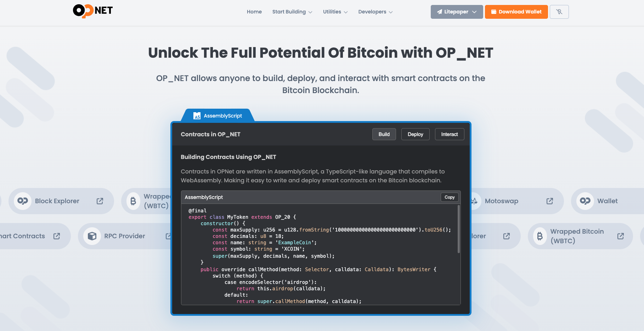The height and width of the screenshot is (331, 644).
Task: Click the left Wrapped (WBTC) Bitcoin icon
Action: pos(133,201)
